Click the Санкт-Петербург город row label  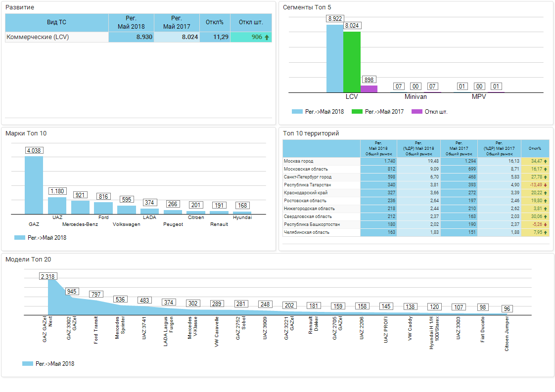point(307,177)
